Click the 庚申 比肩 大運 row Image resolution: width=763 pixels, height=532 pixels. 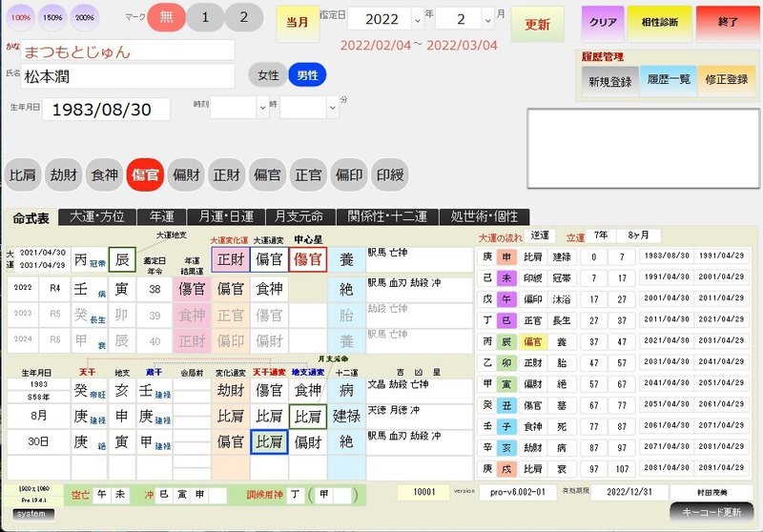click(612, 256)
